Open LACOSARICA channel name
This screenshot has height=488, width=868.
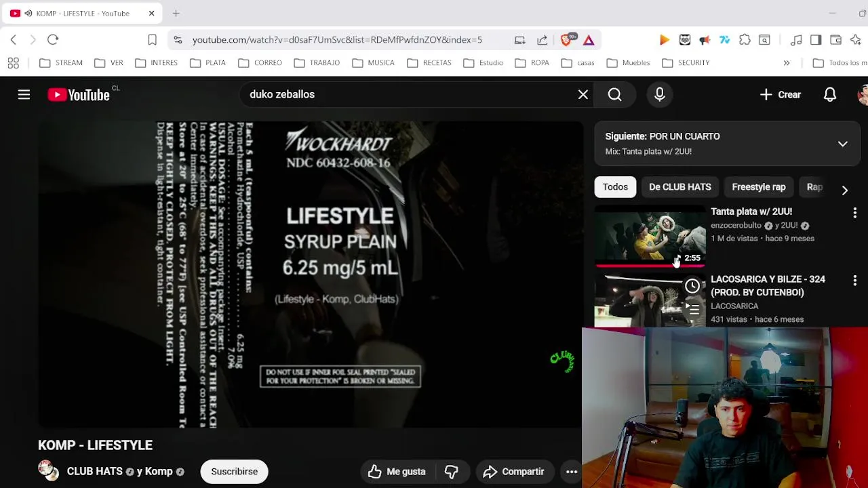pyautogui.click(x=734, y=306)
